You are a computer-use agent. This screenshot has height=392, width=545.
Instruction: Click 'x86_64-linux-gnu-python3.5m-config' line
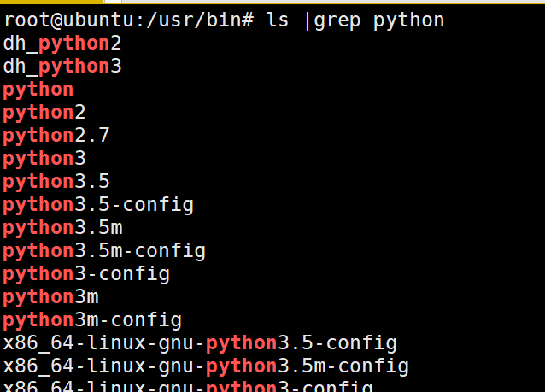pos(206,367)
